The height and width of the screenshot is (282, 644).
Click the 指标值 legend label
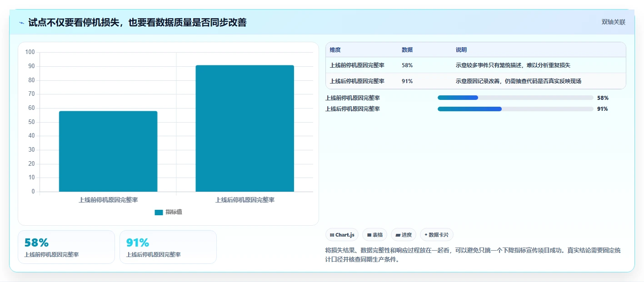(174, 212)
